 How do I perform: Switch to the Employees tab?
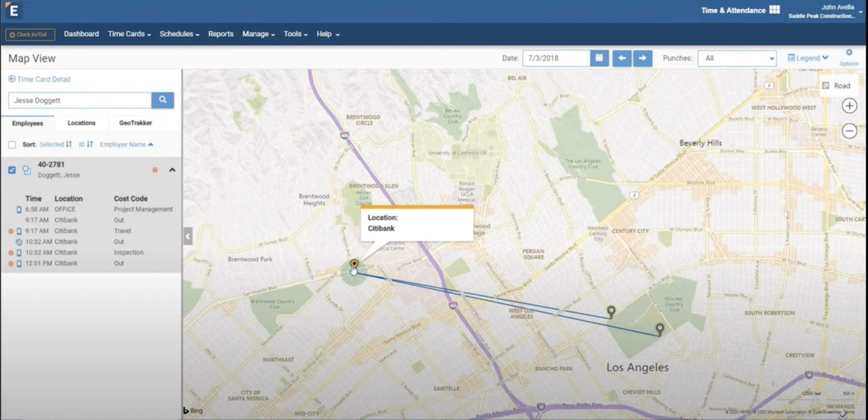[x=27, y=123]
